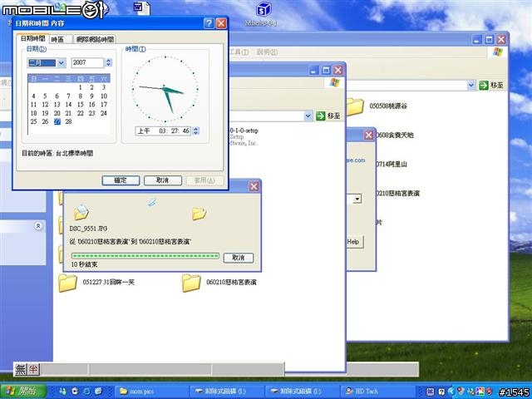Click the hour value 03 in time field
This screenshot has width=532, height=399.
pos(163,131)
